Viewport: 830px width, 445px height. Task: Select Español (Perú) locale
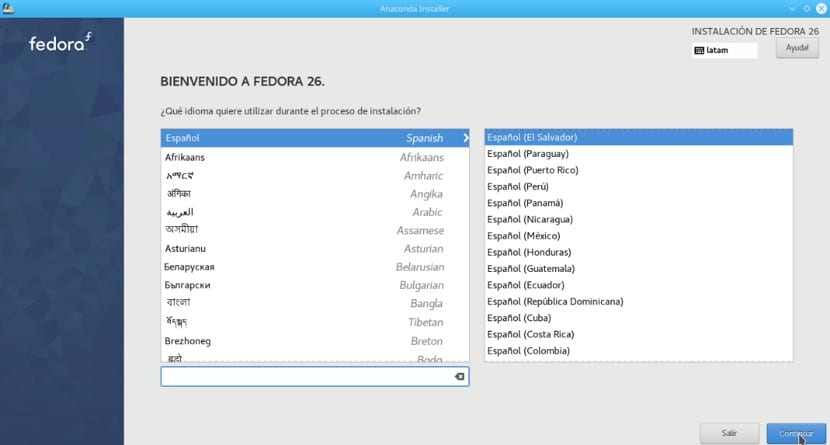516,186
